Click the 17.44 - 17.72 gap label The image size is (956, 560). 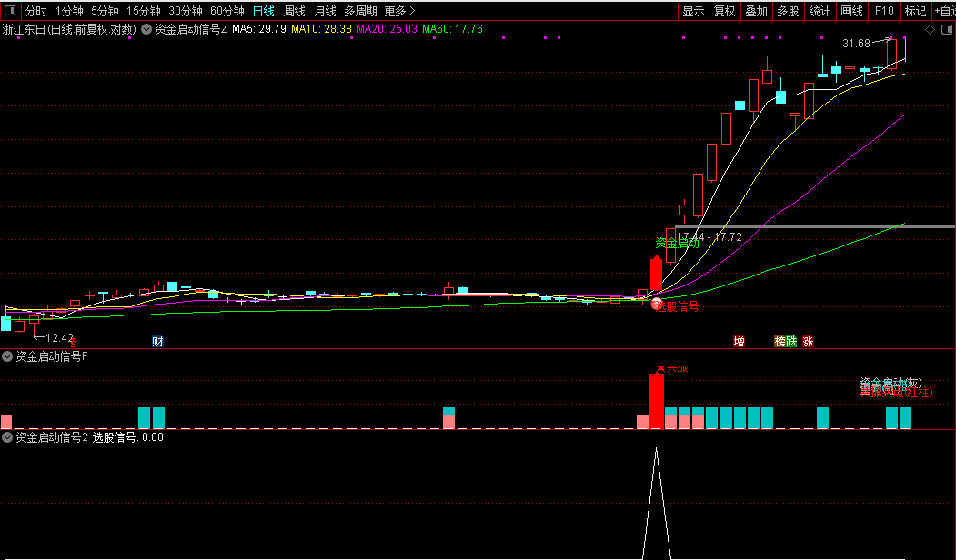click(x=709, y=237)
